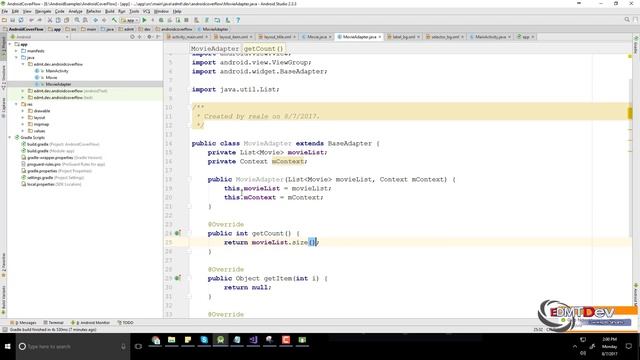This screenshot has height=360, width=640.
Task: Click the collapse-all icon in project panel
Action: tap(140, 37)
